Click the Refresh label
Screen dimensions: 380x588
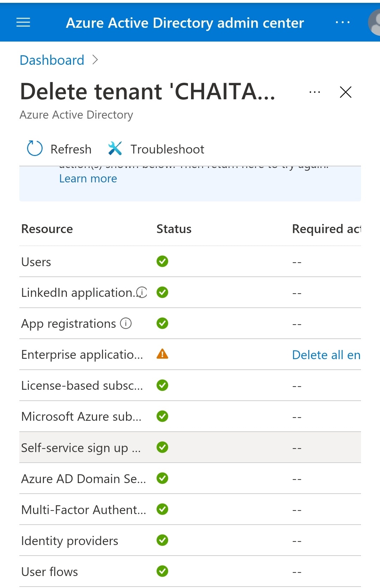point(71,149)
